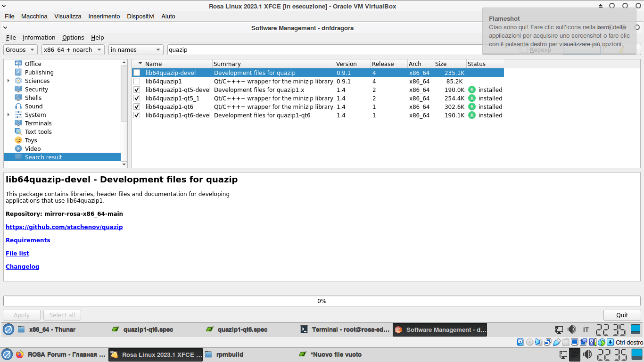Click the Quit button
644x362 pixels.
click(622, 315)
